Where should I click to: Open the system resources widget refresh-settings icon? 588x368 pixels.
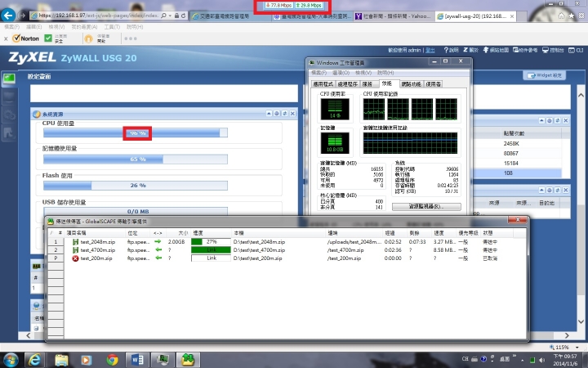point(277,114)
